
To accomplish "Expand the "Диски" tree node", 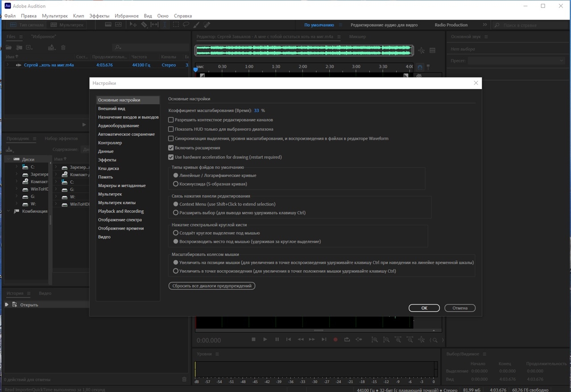I will click(8, 159).
